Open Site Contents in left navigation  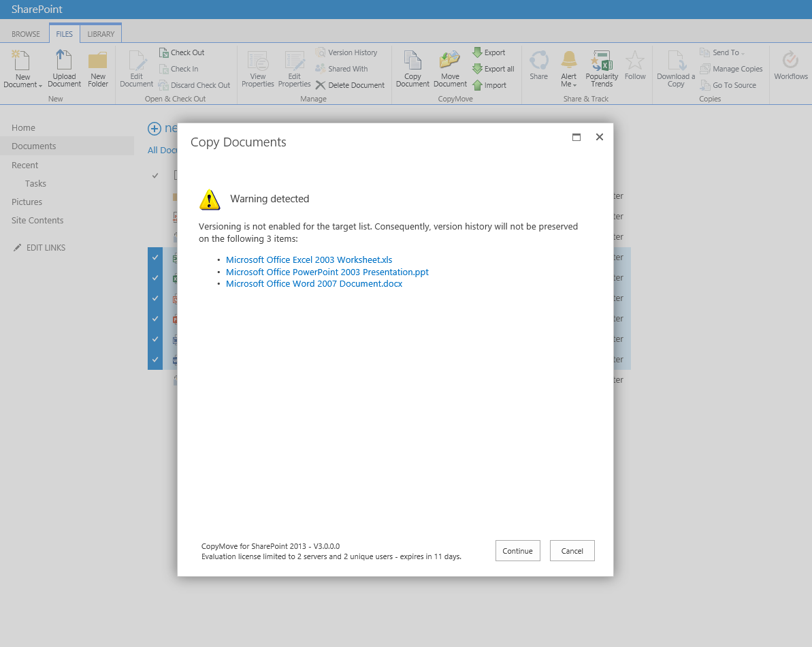pos(37,220)
